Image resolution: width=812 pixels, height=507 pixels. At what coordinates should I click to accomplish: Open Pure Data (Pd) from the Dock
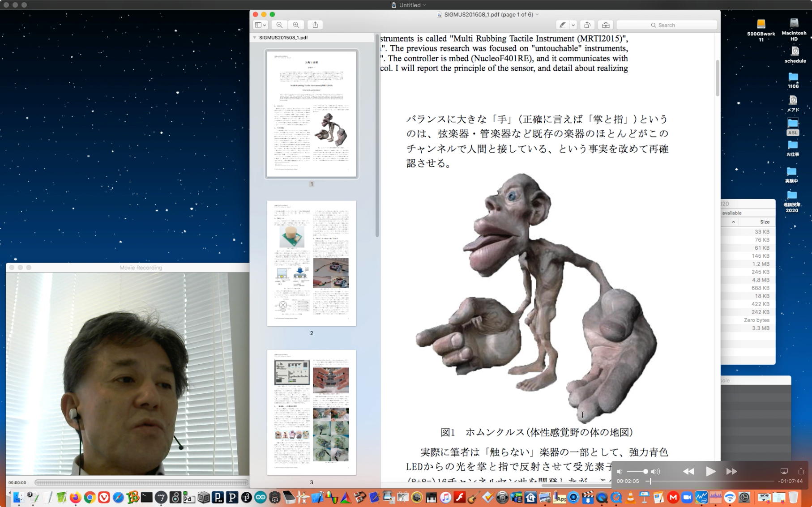point(189,497)
